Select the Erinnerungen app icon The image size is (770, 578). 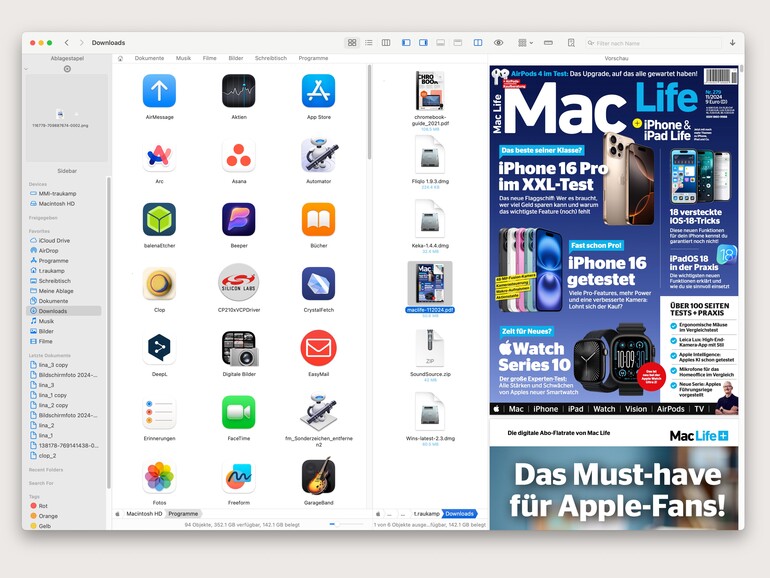[159, 412]
